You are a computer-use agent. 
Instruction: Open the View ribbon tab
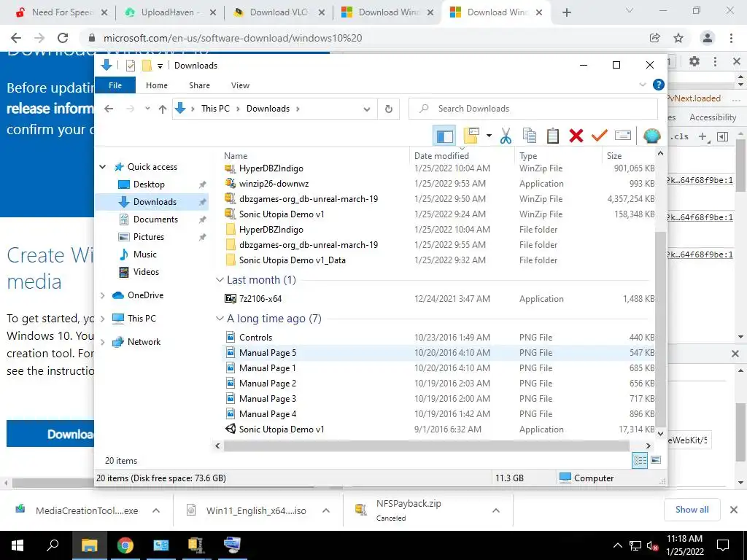(x=240, y=85)
